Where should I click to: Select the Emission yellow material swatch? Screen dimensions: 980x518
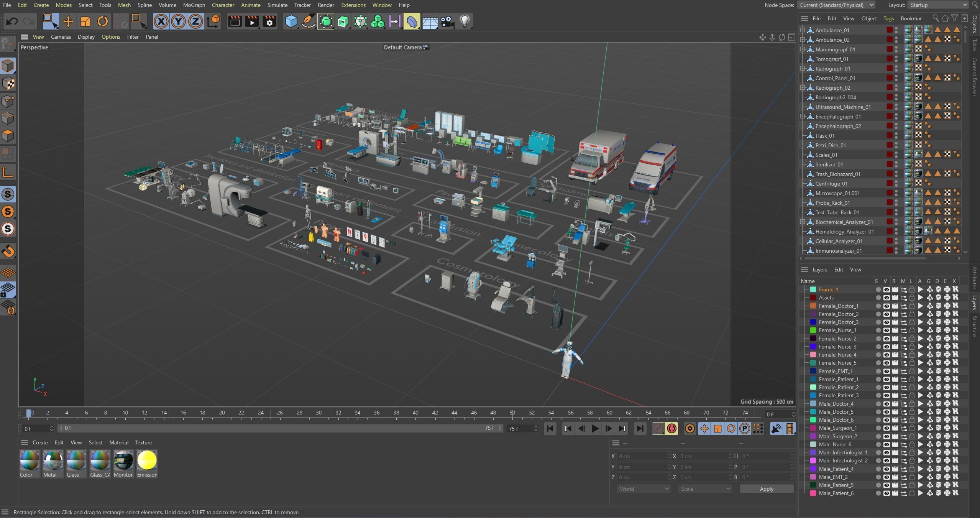click(x=147, y=460)
